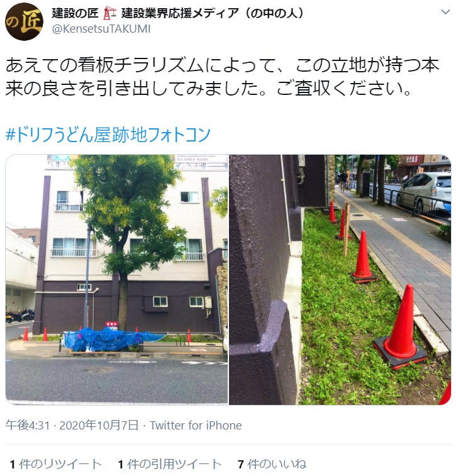
Task: Click the white car in the right photo
Action: click(x=425, y=191)
